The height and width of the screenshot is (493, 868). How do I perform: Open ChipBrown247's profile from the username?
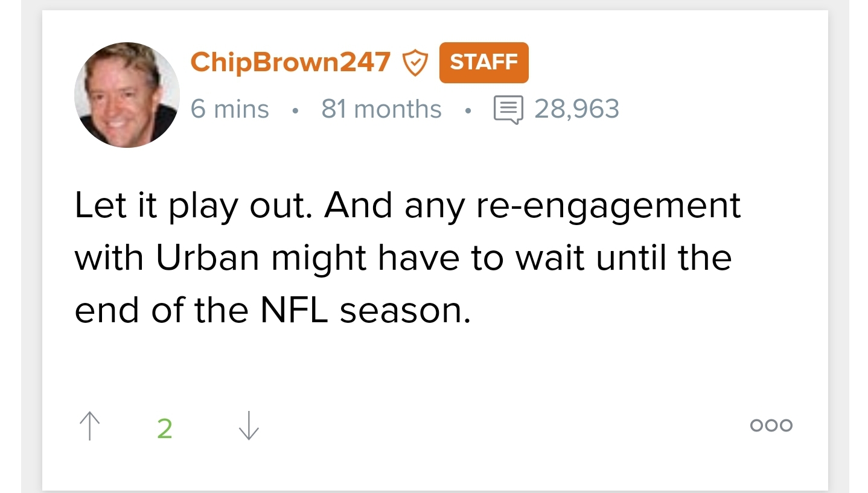tap(290, 62)
